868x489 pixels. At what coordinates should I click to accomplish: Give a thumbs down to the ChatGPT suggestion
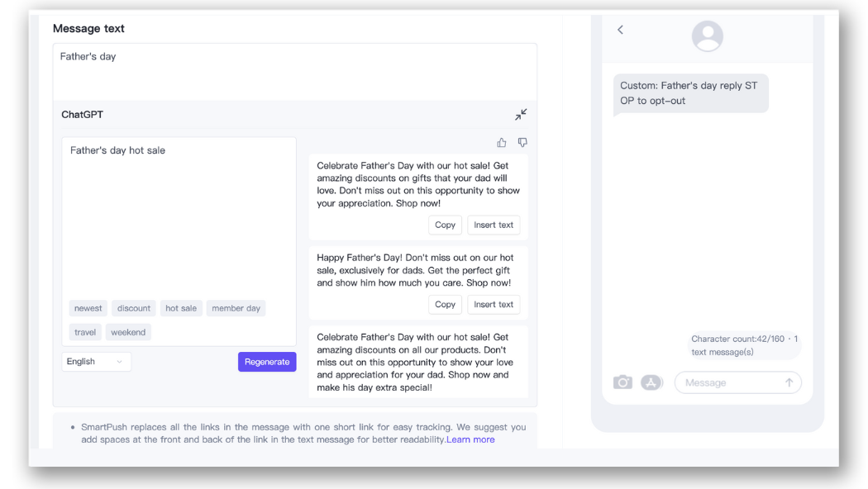pyautogui.click(x=523, y=141)
